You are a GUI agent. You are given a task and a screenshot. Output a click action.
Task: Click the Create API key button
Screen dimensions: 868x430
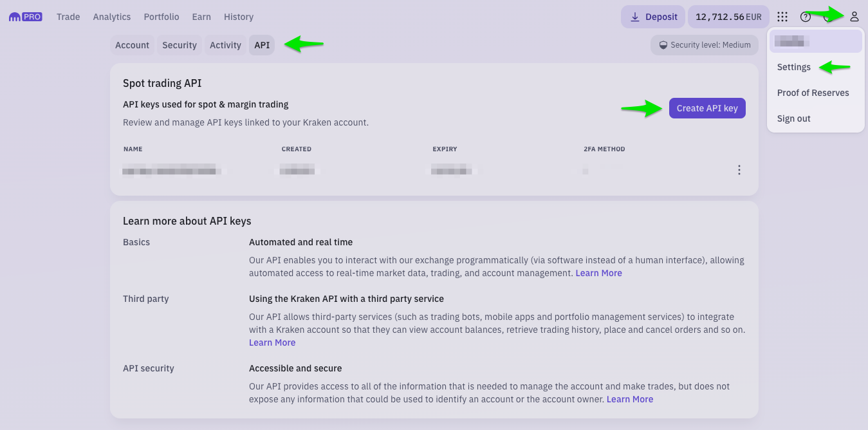click(707, 108)
